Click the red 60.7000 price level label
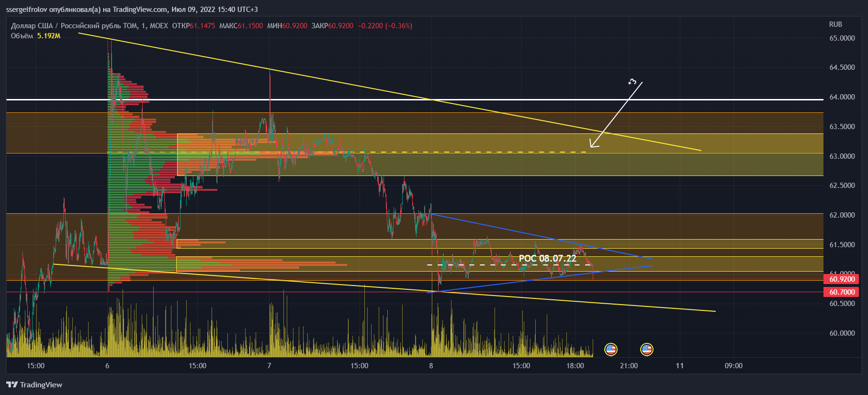Viewport: 868px width, 395px height. [x=841, y=292]
